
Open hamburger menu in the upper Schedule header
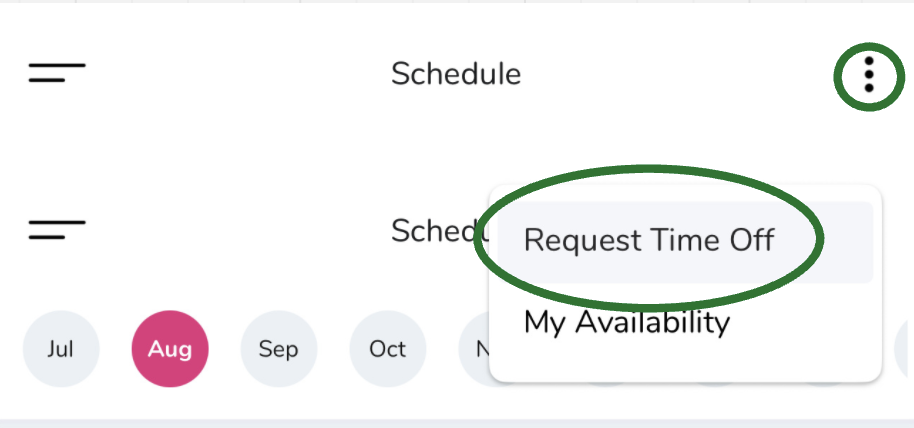click(57, 72)
